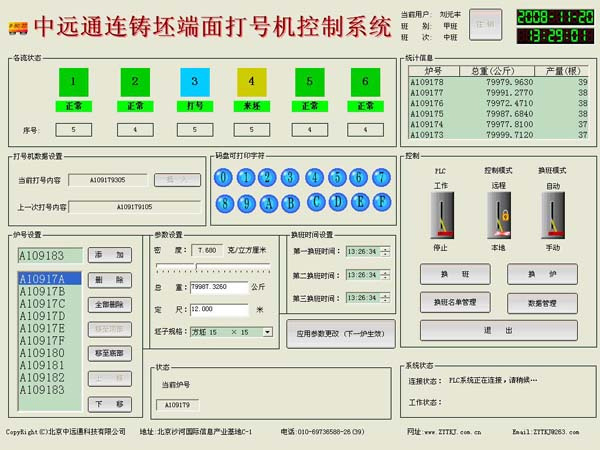Viewport: 600px width, 450px height.
Task: Click the company logo beside the title
Action: tap(18, 26)
